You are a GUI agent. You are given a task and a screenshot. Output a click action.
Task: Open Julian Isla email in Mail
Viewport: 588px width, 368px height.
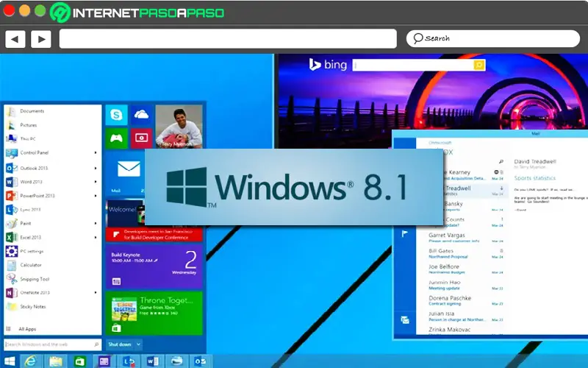(466, 316)
